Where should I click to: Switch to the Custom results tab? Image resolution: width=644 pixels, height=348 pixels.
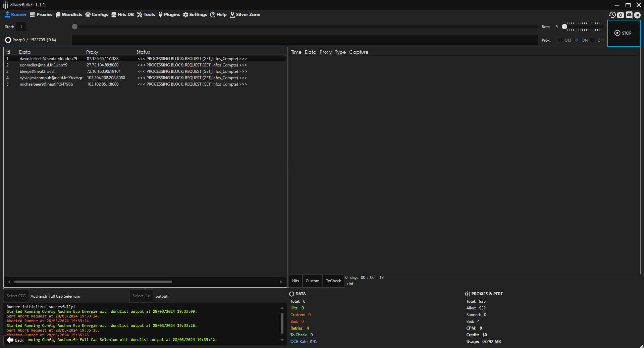tap(312, 281)
